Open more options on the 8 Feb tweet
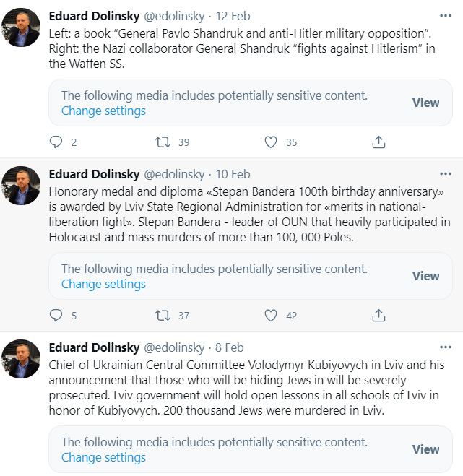Image resolution: width=463 pixels, height=476 pixels. click(x=447, y=347)
